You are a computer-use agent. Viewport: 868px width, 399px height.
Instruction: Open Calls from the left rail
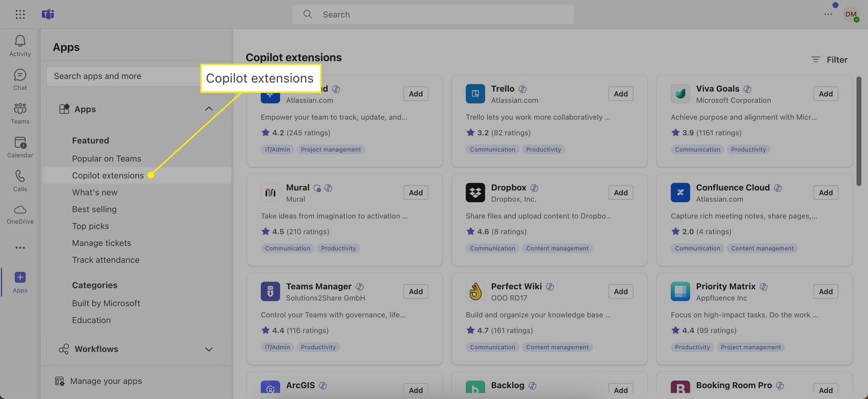(x=20, y=176)
